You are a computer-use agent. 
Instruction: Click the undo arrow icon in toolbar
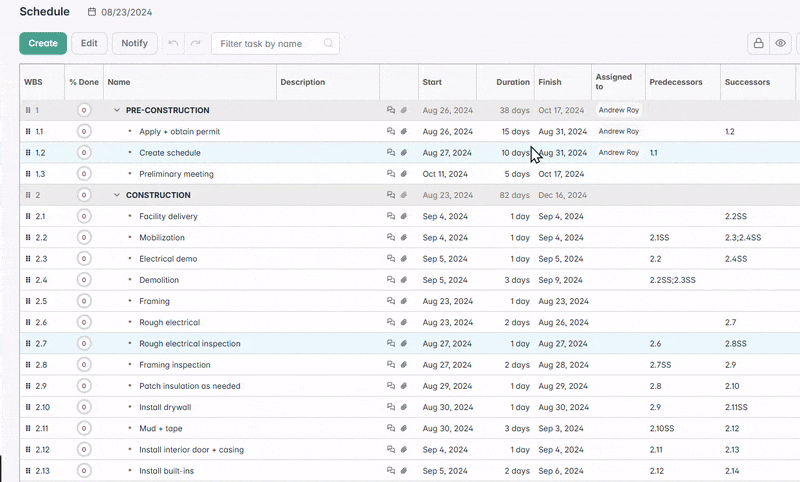174,44
